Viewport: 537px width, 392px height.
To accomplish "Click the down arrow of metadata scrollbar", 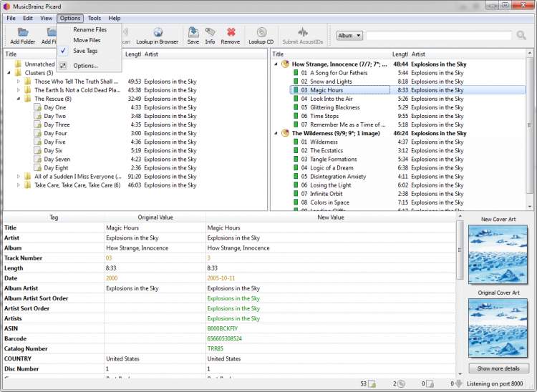I will (460, 374).
